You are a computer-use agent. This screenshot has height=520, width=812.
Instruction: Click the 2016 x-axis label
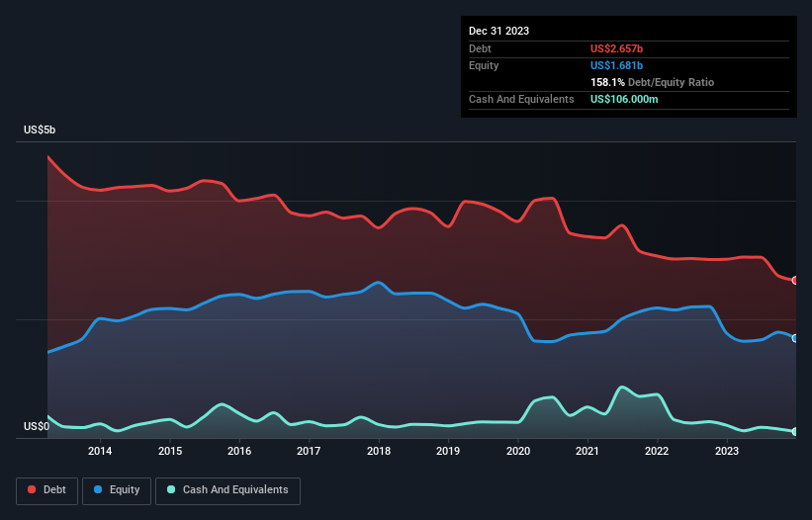239,451
